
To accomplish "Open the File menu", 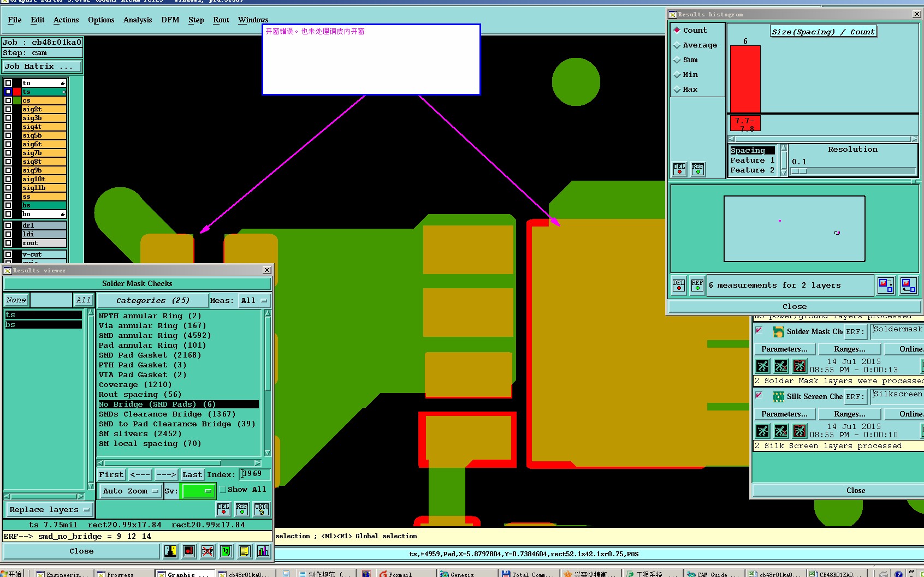I will click(x=15, y=20).
